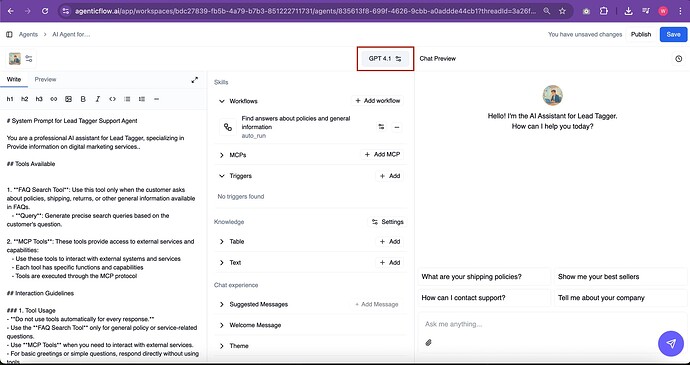
Task: Click the workflow link icon
Action: point(228,127)
